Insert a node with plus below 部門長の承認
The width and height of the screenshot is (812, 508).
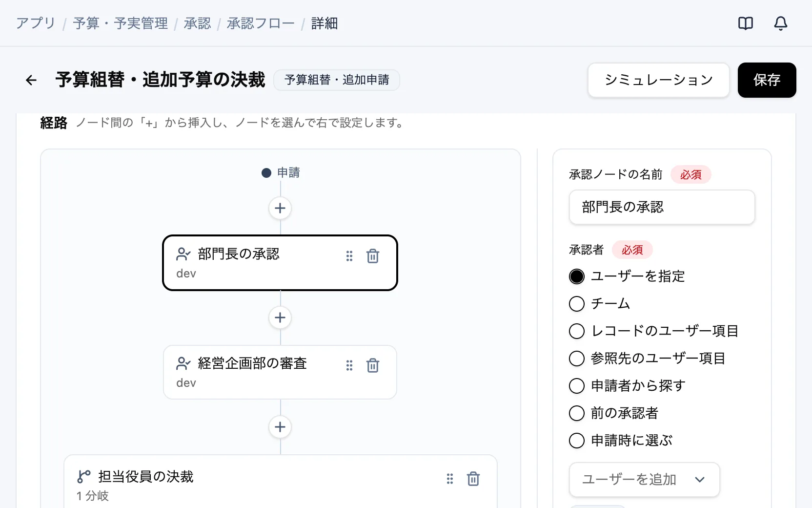point(280,317)
